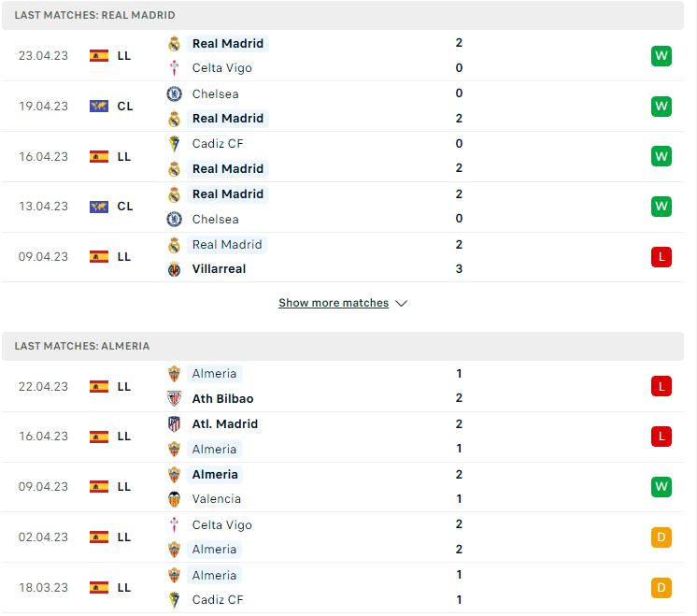This screenshot has height=616, width=697.
Task: Click Chelsea crest in 19.04.23 match
Action: 174,93
